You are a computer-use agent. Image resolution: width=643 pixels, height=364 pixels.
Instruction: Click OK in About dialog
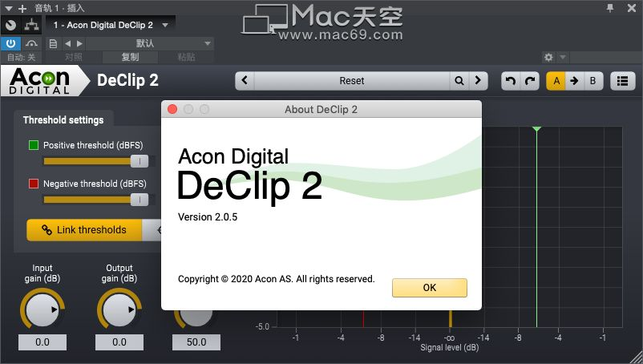430,288
